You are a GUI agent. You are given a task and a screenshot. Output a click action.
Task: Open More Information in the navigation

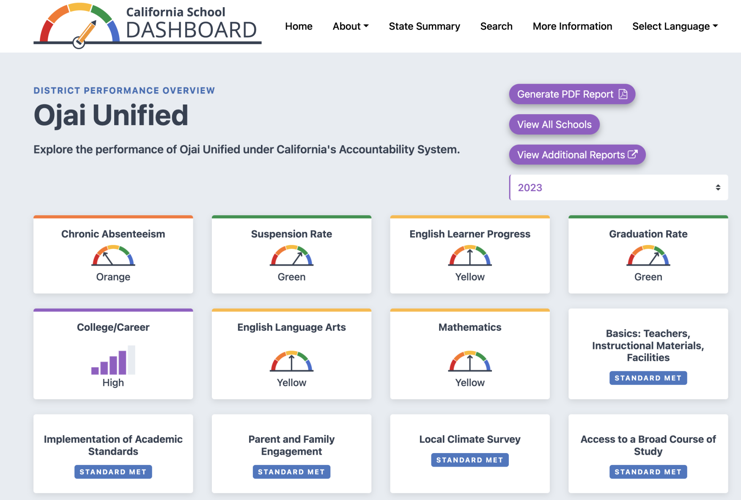click(x=572, y=26)
